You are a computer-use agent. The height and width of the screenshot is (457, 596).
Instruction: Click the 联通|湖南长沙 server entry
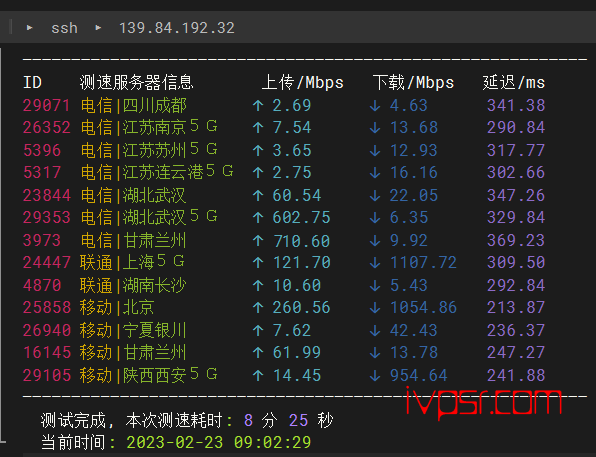(133, 285)
